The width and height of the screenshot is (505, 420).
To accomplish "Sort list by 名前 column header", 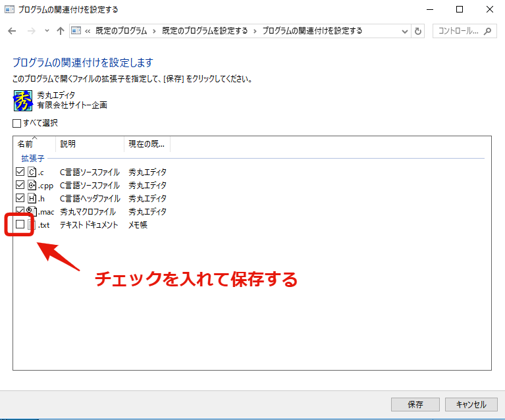I will click(x=34, y=144).
